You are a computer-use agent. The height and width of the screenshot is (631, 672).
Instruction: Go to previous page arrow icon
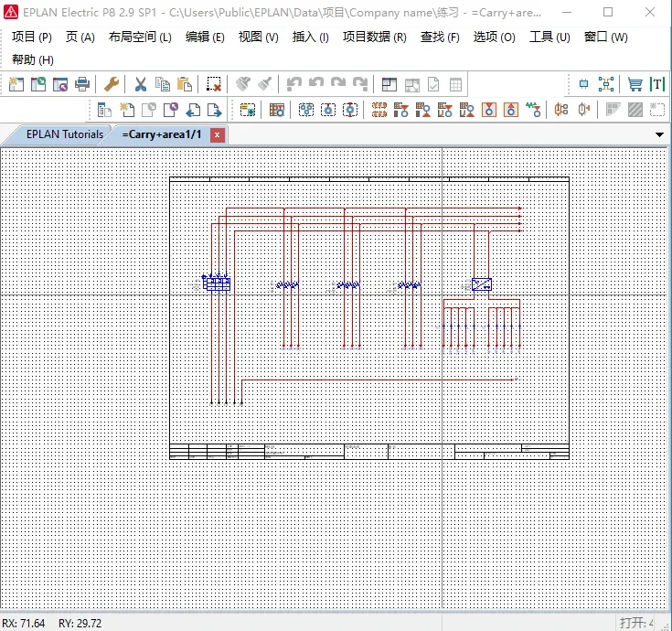point(193,110)
